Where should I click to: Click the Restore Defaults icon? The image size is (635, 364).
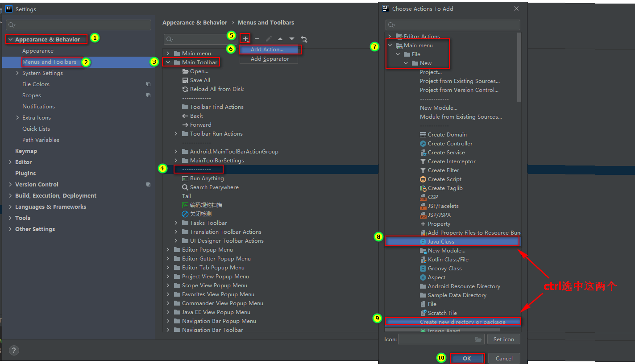304,39
